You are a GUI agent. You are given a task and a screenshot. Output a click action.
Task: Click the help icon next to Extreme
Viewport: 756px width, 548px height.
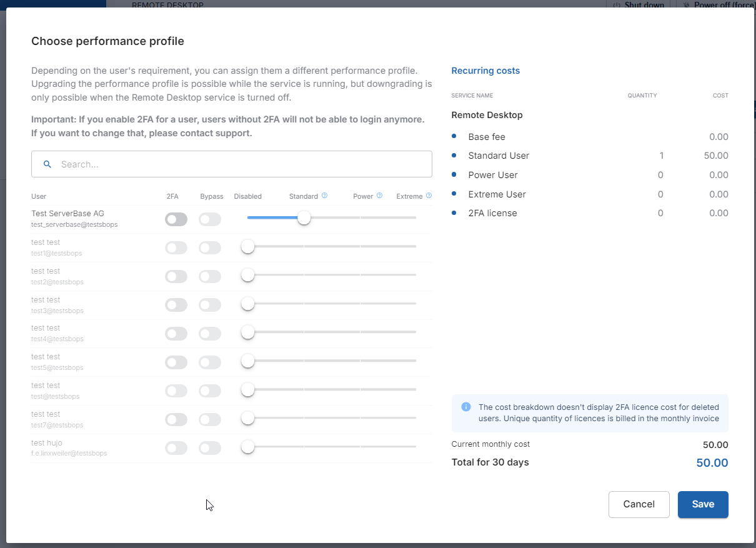pyautogui.click(x=429, y=196)
